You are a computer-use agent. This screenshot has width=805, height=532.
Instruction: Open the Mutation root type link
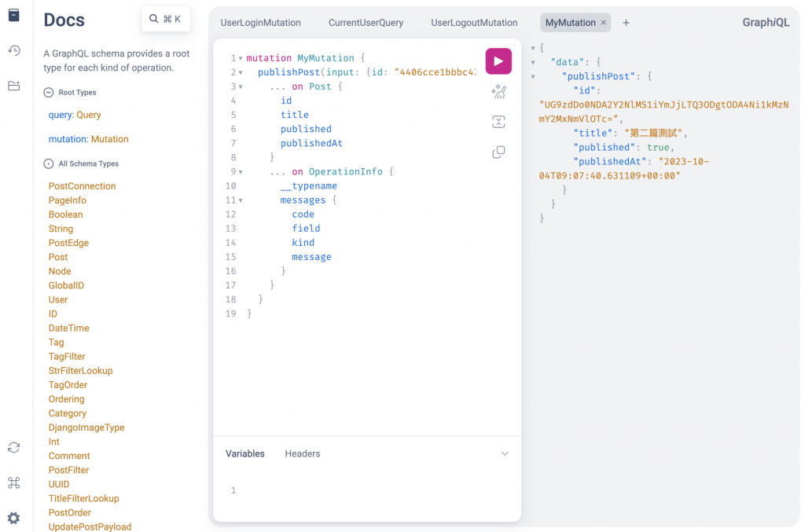(109, 139)
